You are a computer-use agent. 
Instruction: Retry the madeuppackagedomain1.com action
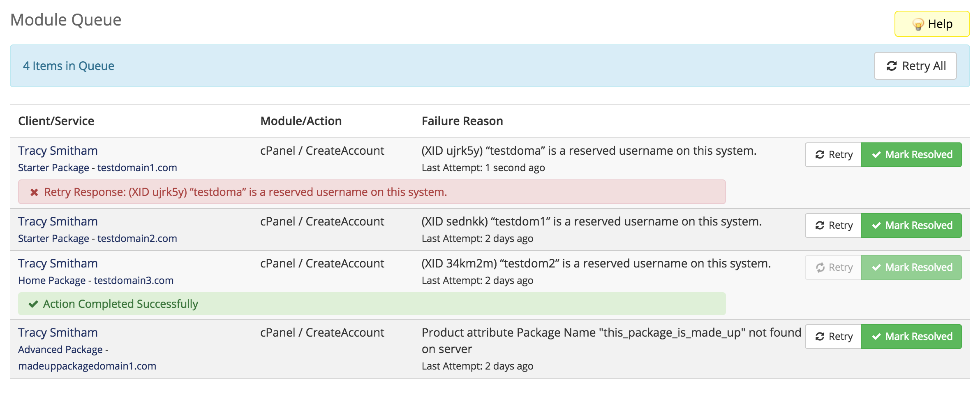[x=833, y=337]
